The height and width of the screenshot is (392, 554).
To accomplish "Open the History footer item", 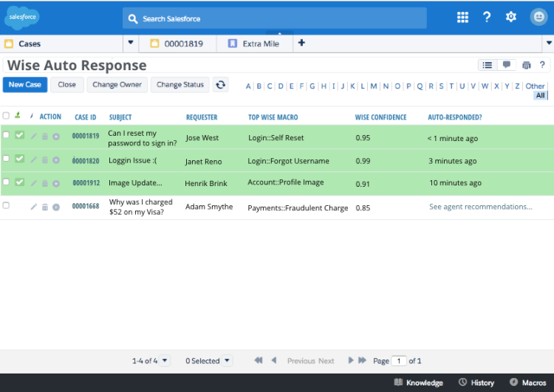I will tap(476, 382).
